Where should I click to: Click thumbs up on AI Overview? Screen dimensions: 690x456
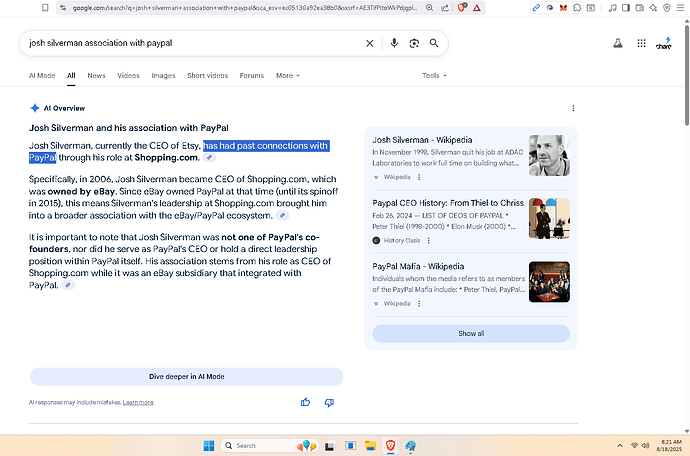pos(305,402)
